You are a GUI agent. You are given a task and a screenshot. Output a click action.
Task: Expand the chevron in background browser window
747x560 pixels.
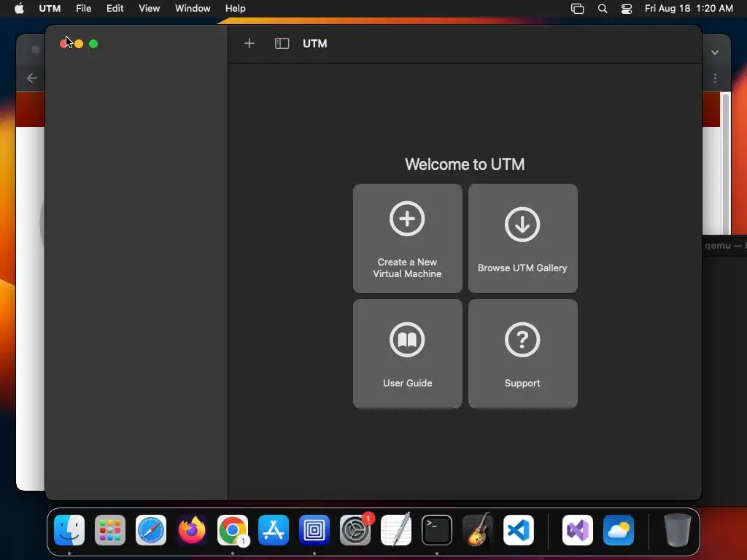715,52
